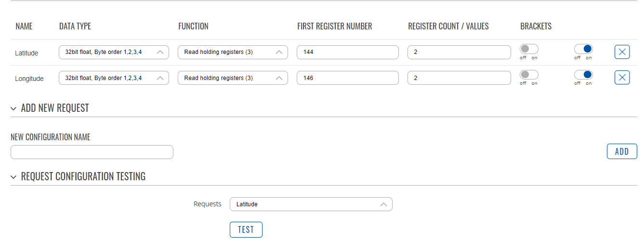
Task: Click Longitude register count field
Action: tap(459, 78)
